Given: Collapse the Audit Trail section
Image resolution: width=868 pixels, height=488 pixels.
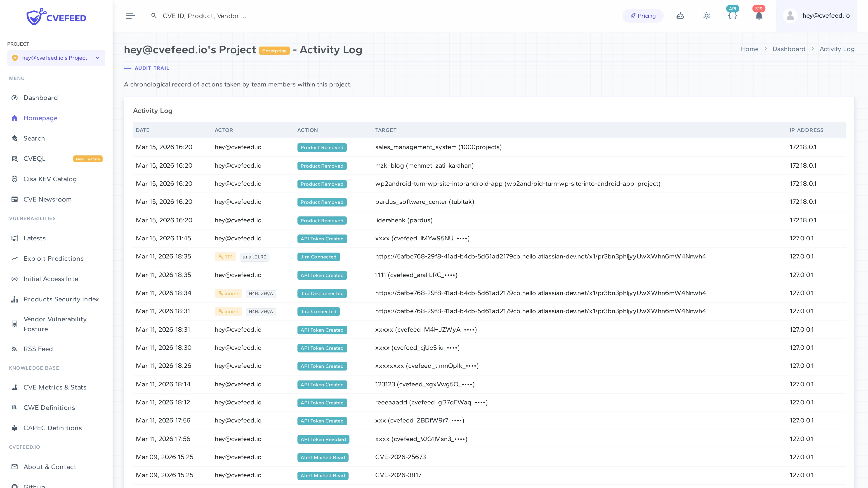Looking at the screenshot, I should click(128, 68).
